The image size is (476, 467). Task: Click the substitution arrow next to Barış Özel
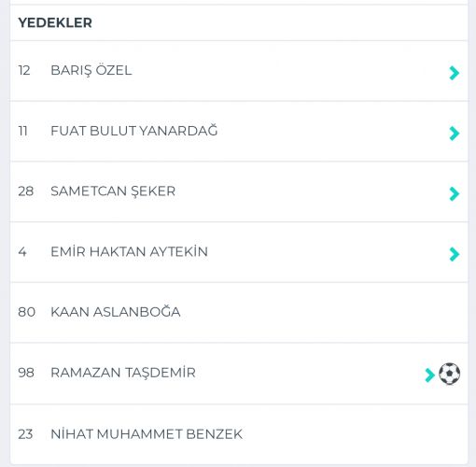pyautogui.click(x=455, y=73)
